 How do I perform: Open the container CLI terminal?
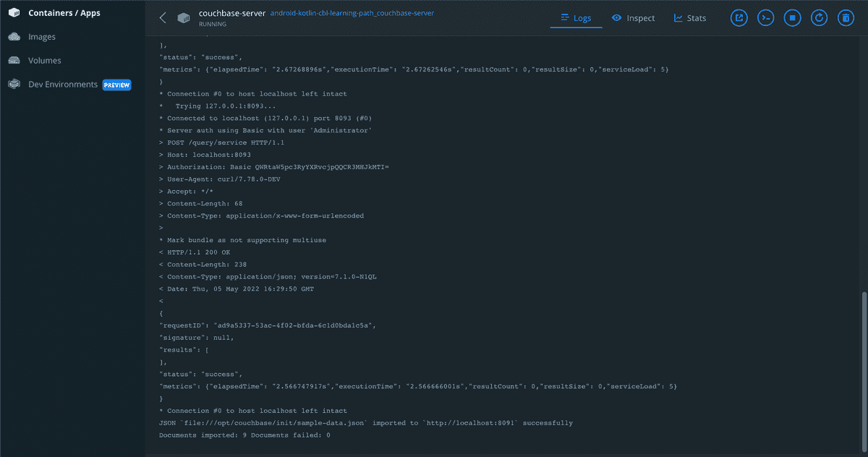tap(765, 18)
